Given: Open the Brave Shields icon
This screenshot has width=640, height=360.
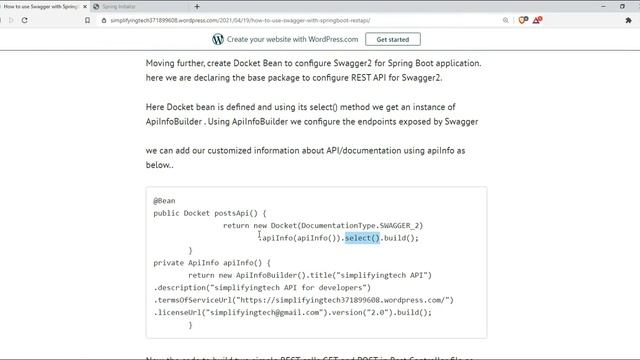Looking at the screenshot, I should pyautogui.click(x=523, y=20).
